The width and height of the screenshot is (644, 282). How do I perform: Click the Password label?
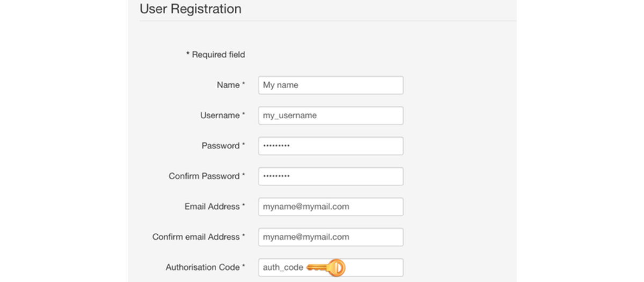tap(221, 146)
